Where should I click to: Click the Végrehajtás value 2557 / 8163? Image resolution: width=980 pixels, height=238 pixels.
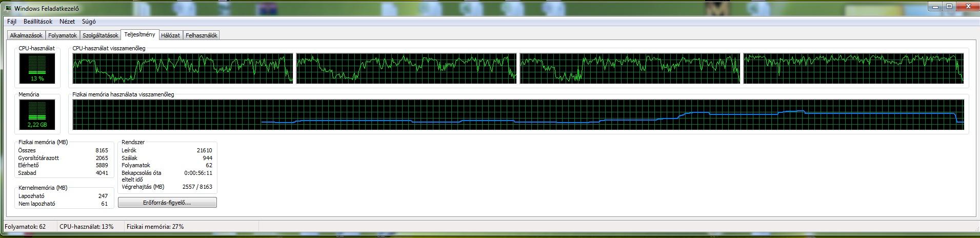197,187
